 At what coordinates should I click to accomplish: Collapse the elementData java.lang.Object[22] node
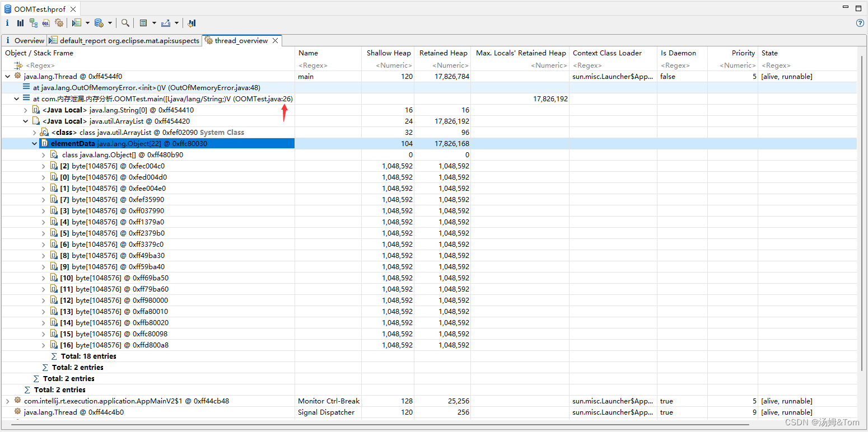(35, 144)
